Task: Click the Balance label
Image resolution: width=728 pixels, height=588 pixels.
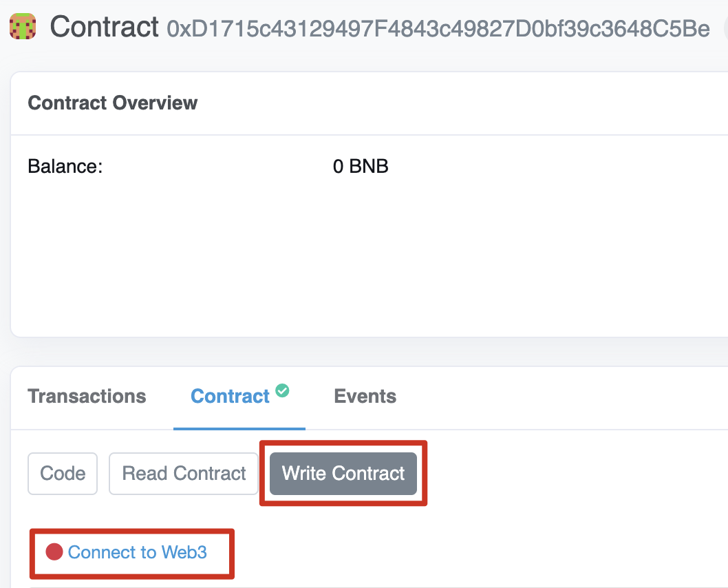Action: click(x=65, y=167)
